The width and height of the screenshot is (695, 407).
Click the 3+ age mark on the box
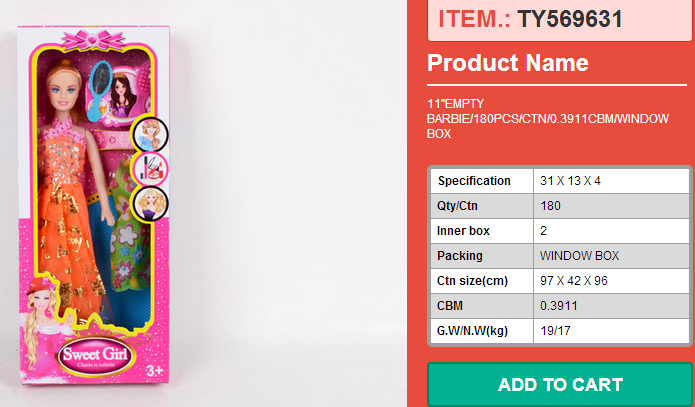(153, 371)
